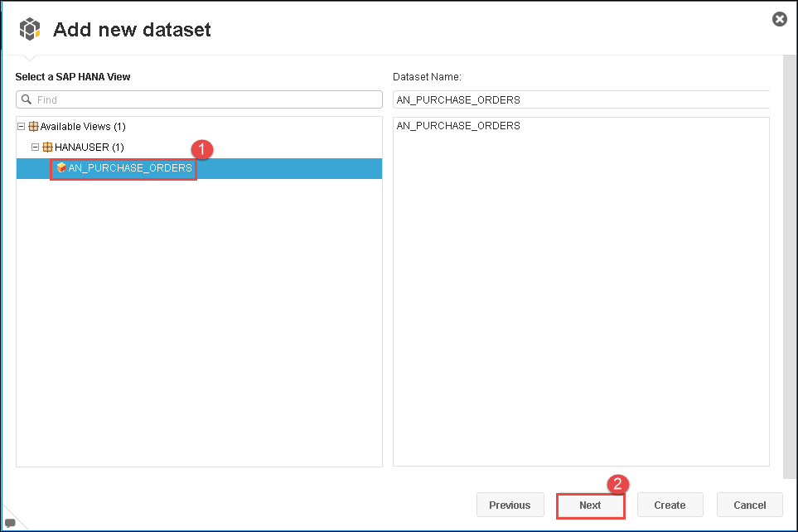The width and height of the screenshot is (798, 532).
Task: Click the AN_PURCHASE_ORDERS view cube icon
Action: (60, 168)
